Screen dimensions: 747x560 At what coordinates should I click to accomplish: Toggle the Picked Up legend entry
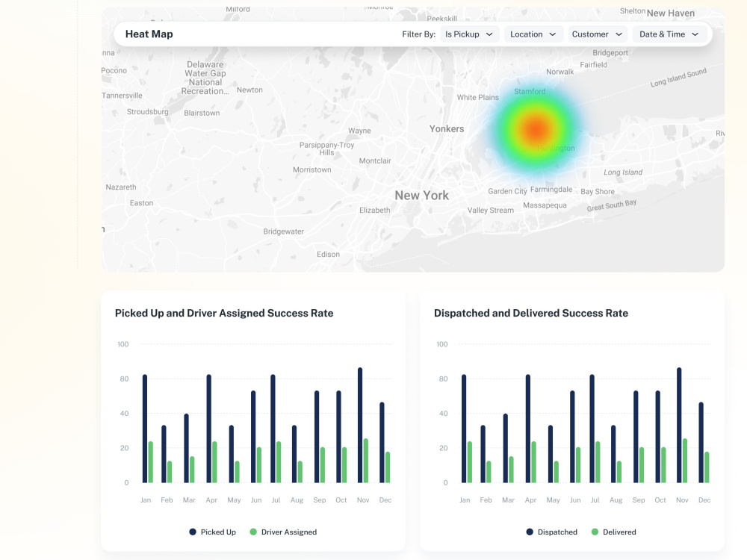(212, 532)
